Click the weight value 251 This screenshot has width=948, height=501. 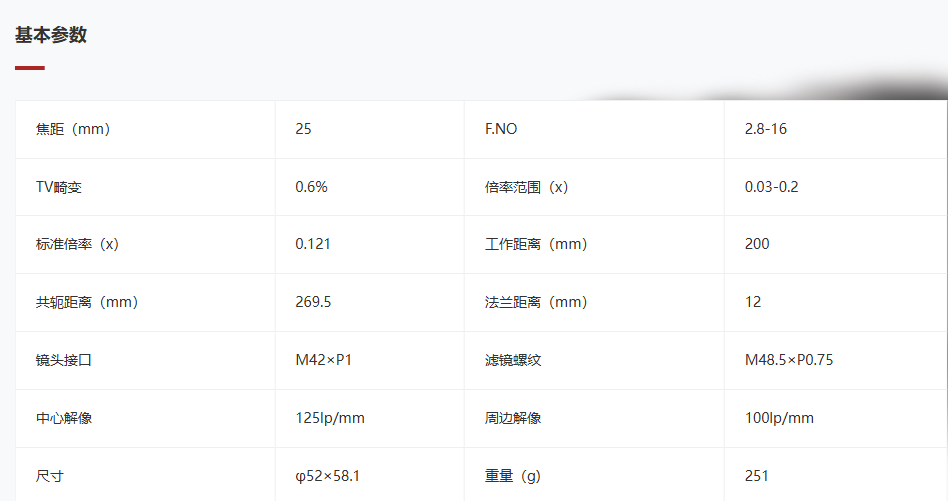pos(756,476)
